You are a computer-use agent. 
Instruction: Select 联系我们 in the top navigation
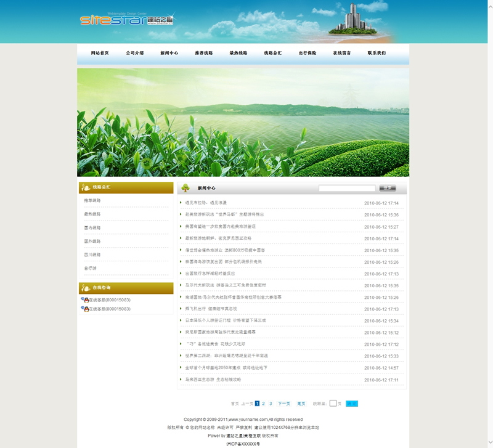point(377,53)
